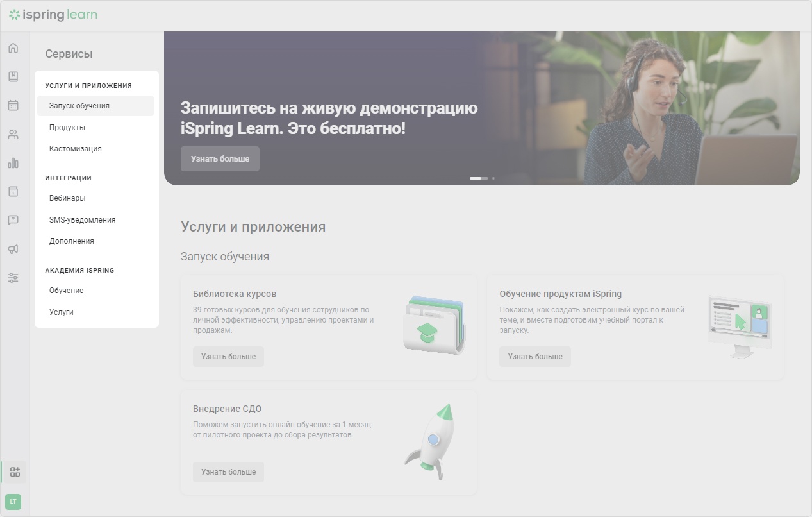Open the courses book icon
This screenshot has width=812, height=517.
[x=13, y=77]
